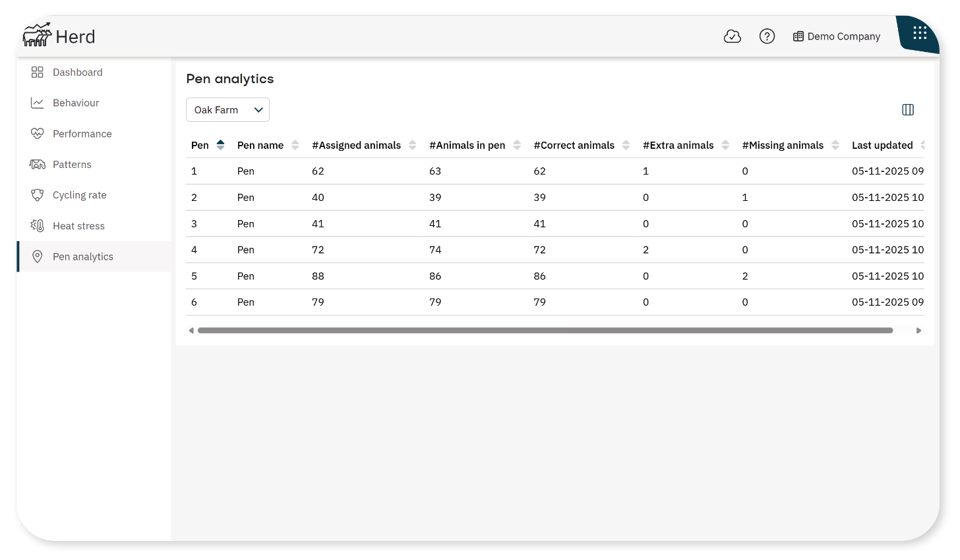The width and height of the screenshot is (960, 560).
Task: Open the help question mark icon
Action: click(x=767, y=36)
